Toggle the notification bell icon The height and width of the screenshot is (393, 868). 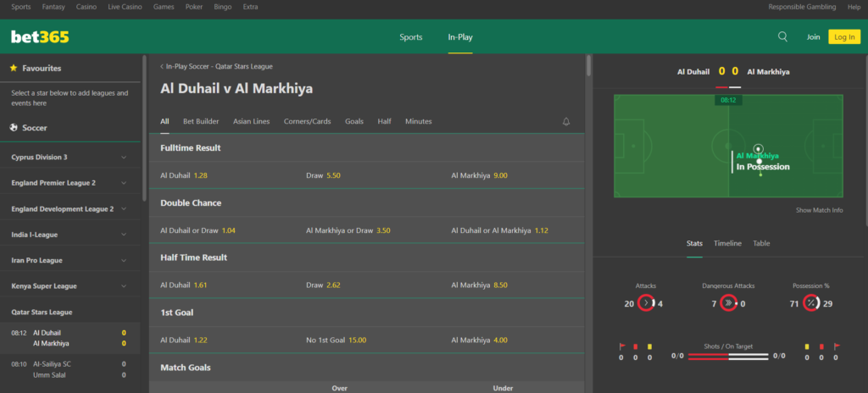click(565, 122)
